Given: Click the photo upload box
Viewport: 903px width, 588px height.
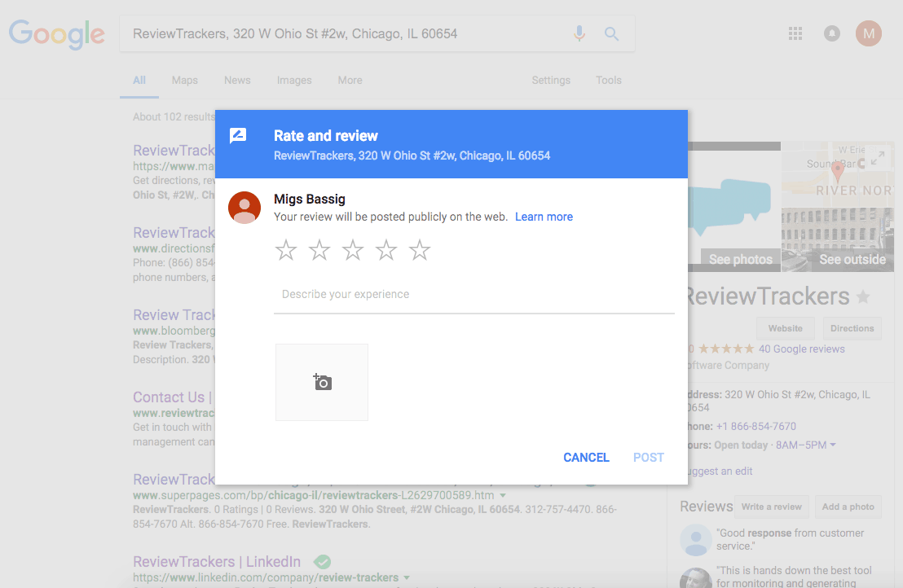Looking at the screenshot, I should tap(322, 383).
